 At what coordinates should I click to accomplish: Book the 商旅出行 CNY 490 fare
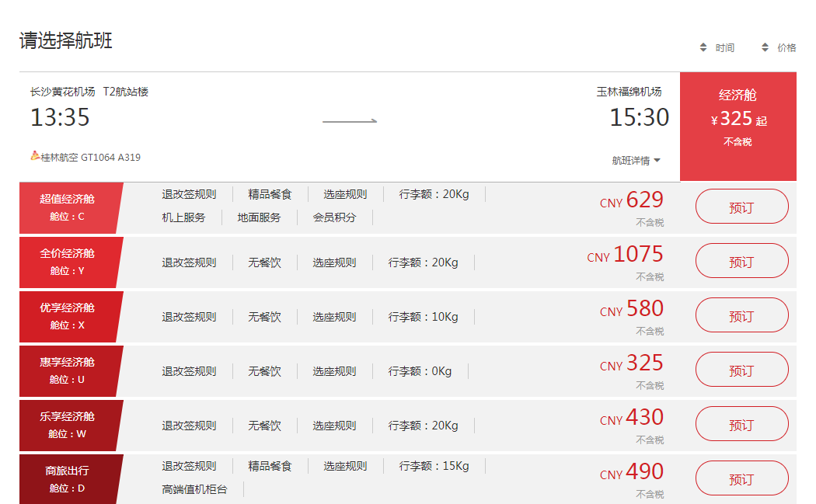(x=741, y=478)
